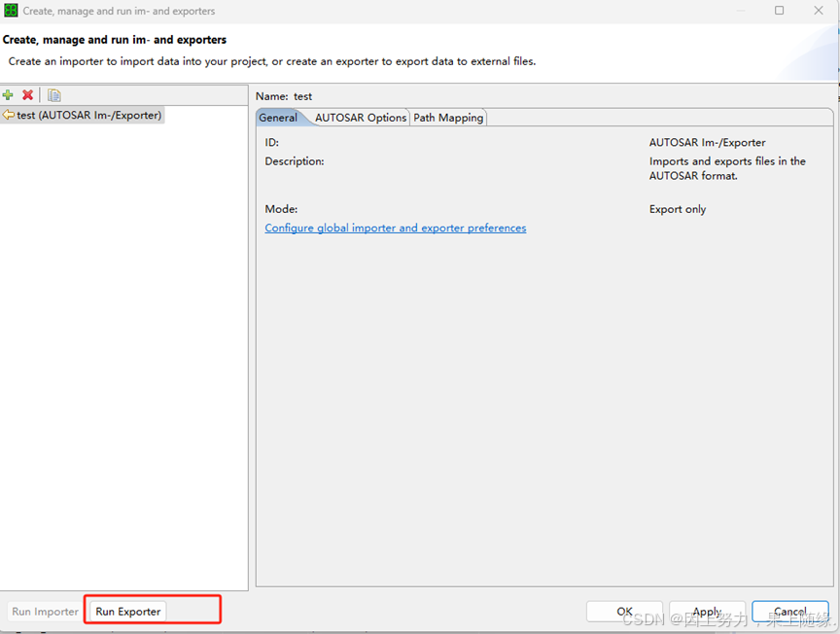Open the Path Mapping tab
This screenshot has height=634, width=840.
tap(448, 118)
